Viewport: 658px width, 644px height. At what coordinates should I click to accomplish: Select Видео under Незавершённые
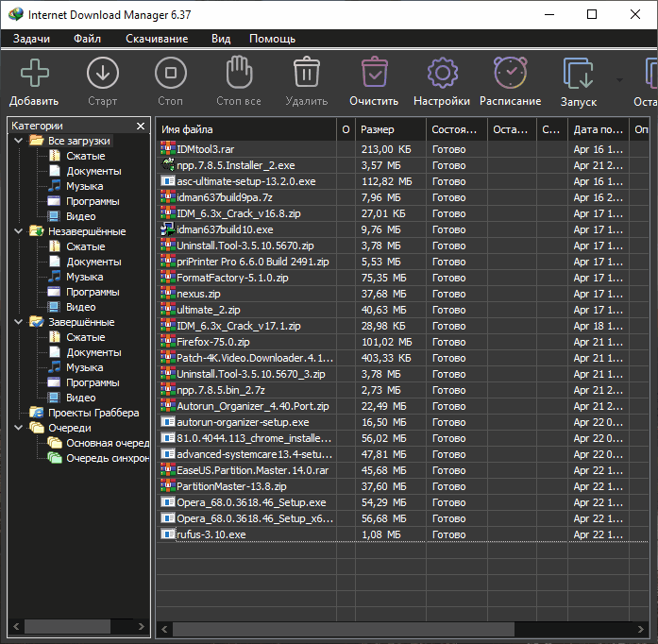click(81, 307)
